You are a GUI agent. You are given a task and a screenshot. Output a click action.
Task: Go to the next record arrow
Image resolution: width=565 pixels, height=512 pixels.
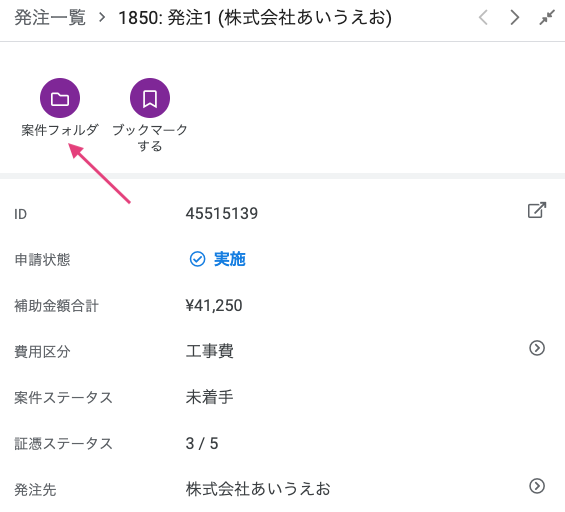(515, 17)
